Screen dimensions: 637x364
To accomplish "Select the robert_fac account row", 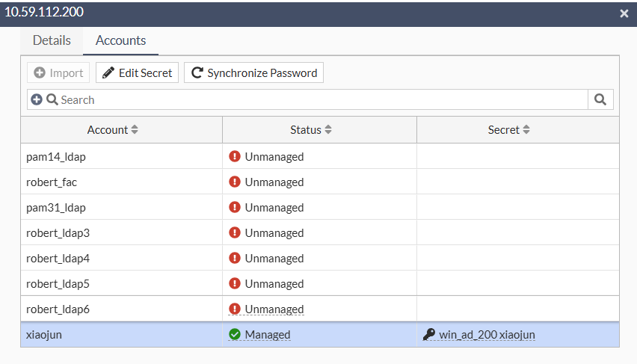I will [320, 182].
